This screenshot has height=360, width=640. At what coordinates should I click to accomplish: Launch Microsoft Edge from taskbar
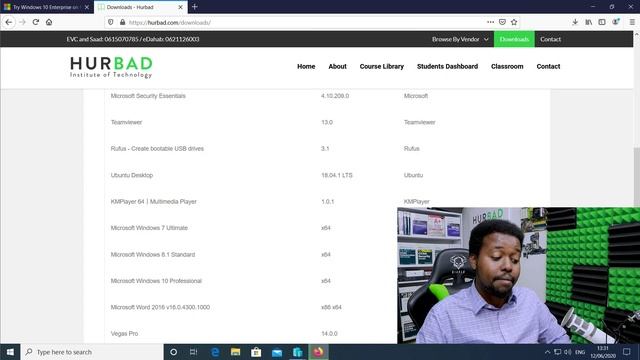tap(215, 352)
